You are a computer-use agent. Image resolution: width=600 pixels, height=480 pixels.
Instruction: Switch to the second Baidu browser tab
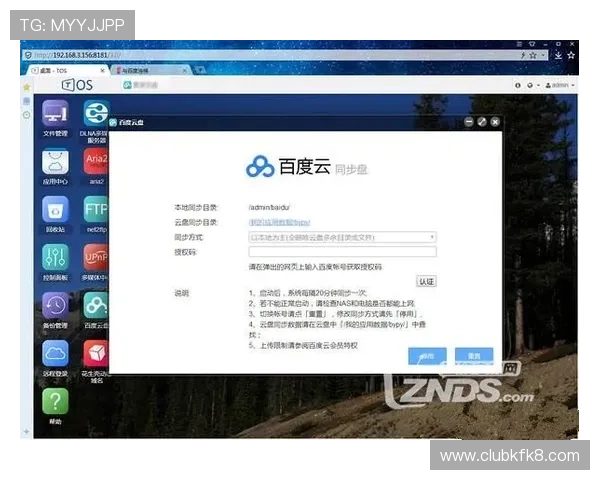pos(150,70)
